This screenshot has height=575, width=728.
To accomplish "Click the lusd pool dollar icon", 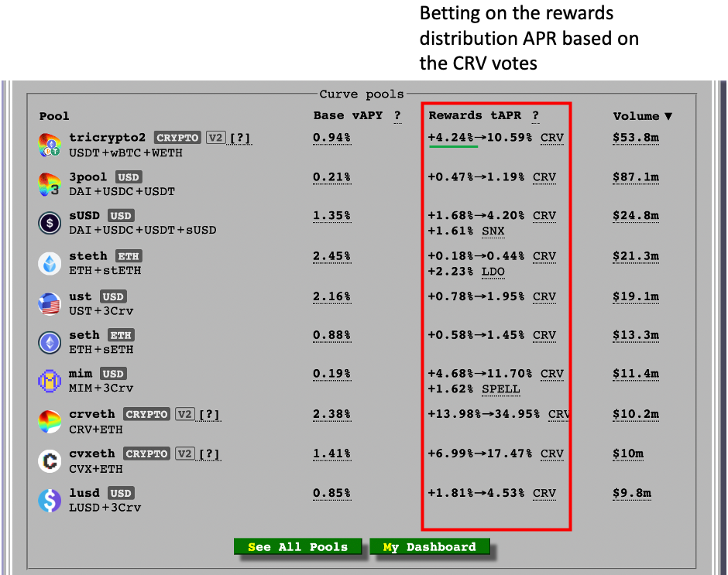I will pos(50,501).
